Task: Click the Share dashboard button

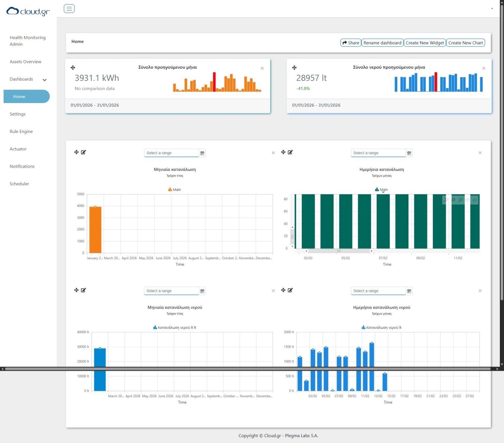Action: [350, 43]
